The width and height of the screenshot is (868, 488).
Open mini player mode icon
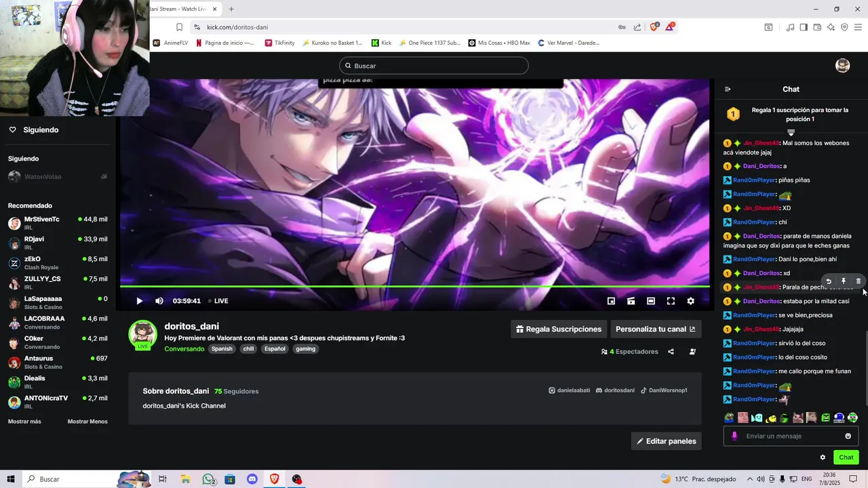(x=611, y=301)
